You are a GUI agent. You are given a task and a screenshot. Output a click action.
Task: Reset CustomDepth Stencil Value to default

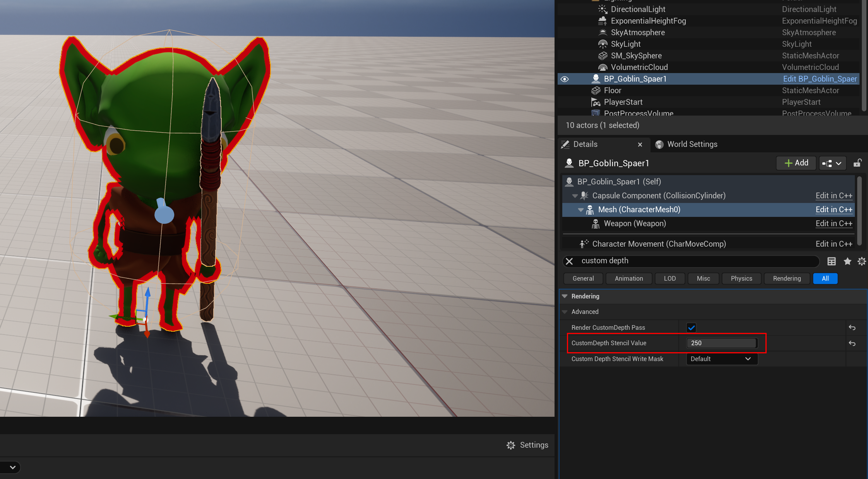tap(852, 343)
